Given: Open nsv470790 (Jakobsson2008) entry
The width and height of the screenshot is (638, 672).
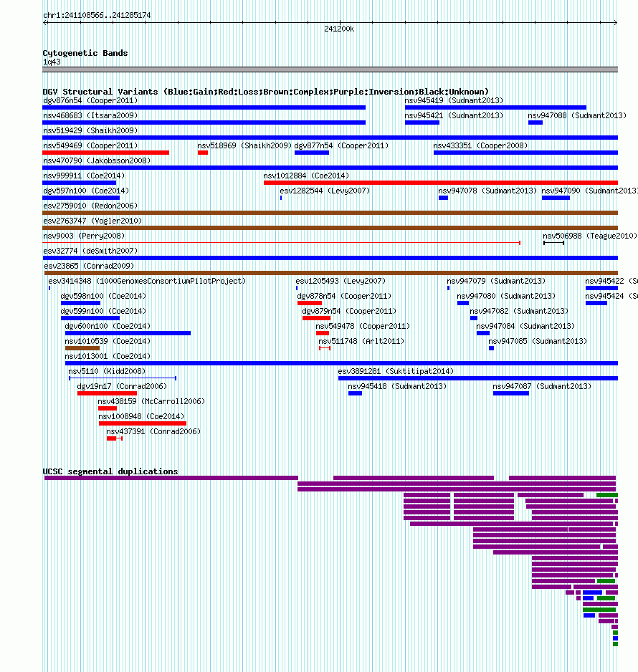Looking at the screenshot, I should (97, 160).
